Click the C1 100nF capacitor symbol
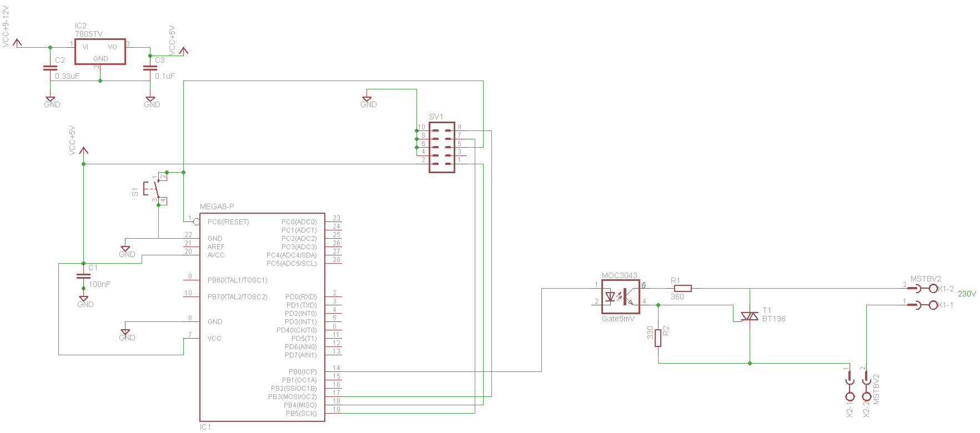Viewport: 980px width, 433px height. [83, 276]
